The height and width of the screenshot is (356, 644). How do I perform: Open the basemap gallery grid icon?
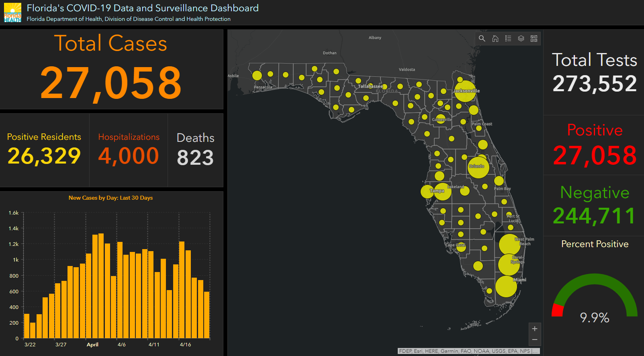click(534, 39)
